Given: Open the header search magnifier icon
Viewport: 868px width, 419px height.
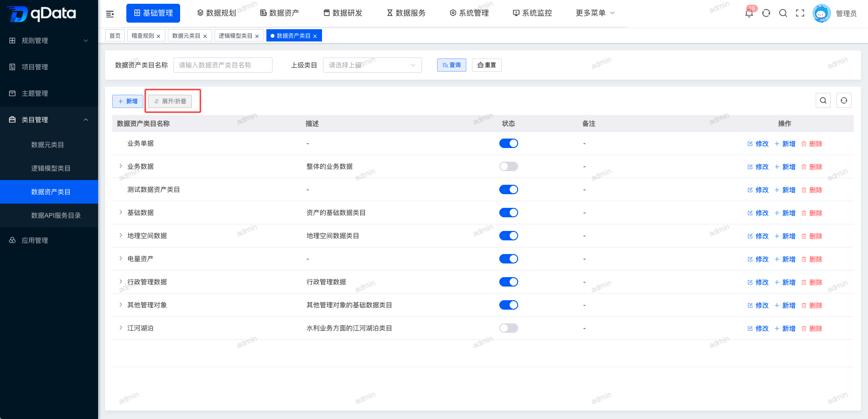Looking at the screenshot, I should [783, 13].
